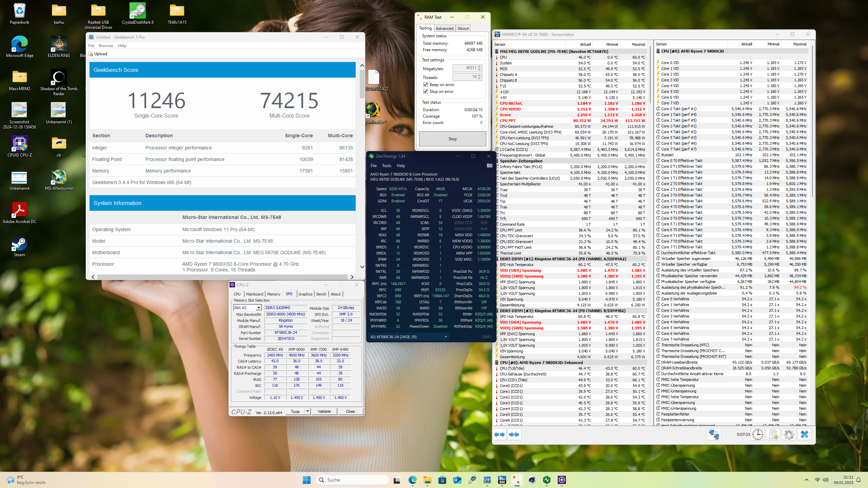Click HWiNFO blue X close sensors icon
This screenshot has width=868, height=488.
(x=804, y=434)
